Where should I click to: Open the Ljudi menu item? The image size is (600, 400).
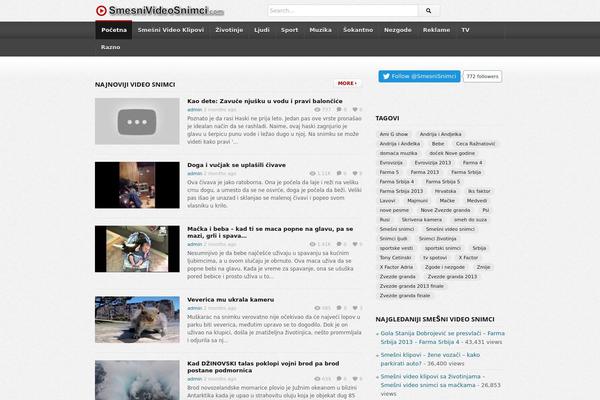point(262,30)
